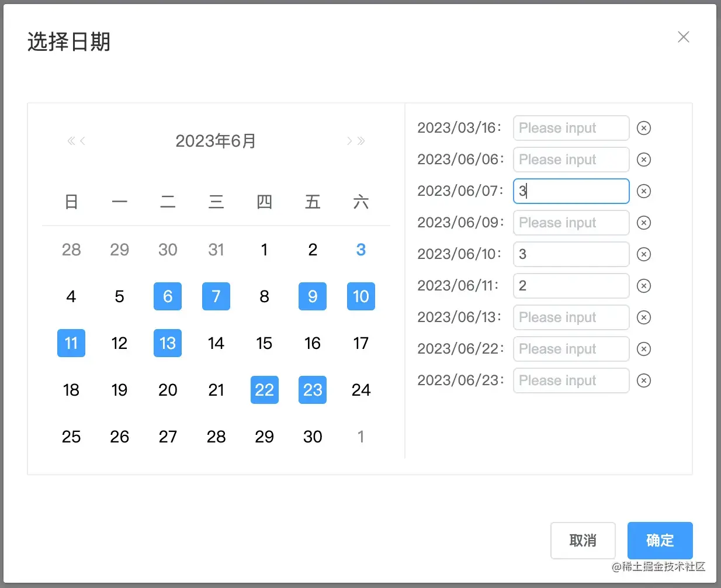Remove the 2023/06/13 date entry
The height and width of the screenshot is (588, 721).
click(x=643, y=317)
